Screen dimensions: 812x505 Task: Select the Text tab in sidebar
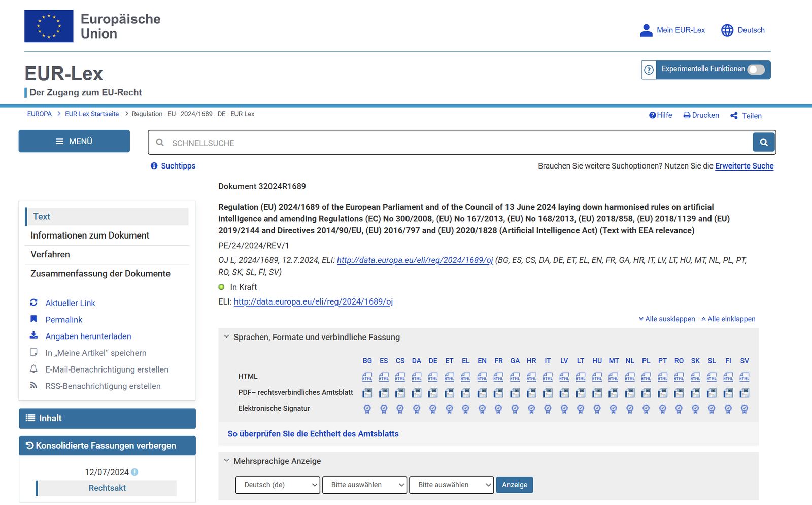point(107,217)
